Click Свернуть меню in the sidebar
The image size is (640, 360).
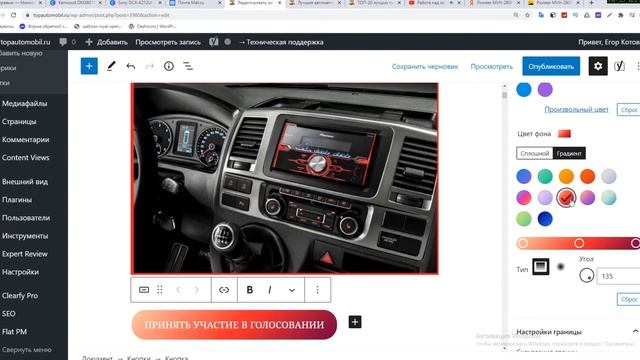(x=27, y=349)
